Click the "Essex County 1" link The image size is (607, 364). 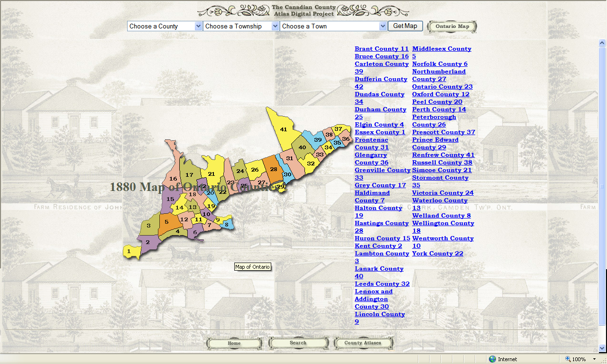coord(380,132)
